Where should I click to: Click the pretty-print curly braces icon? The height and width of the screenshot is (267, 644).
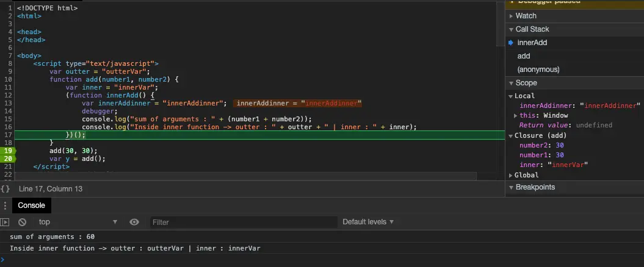point(5,188)
